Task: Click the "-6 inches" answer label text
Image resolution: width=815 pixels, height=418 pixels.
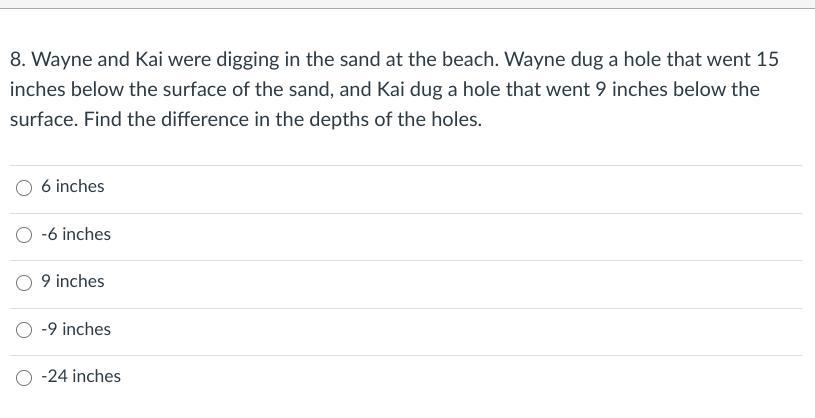Action: (76, 234)
